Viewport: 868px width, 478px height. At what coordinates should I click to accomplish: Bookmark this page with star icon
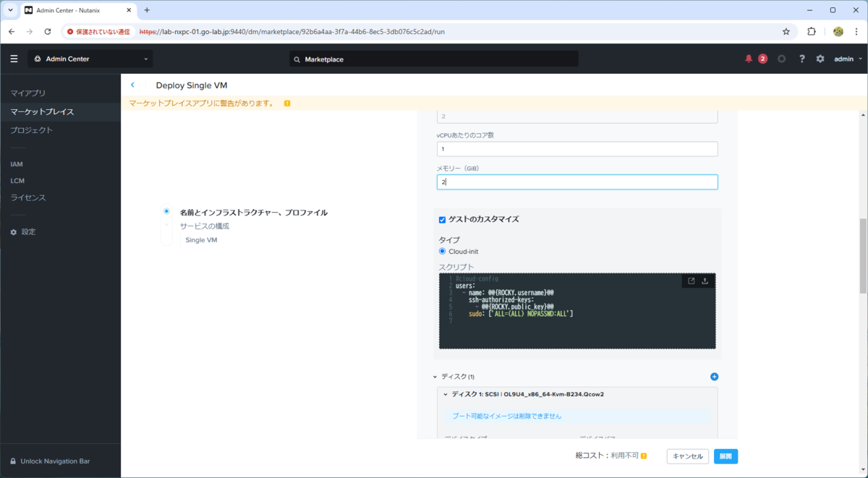(x=786, y=32)
